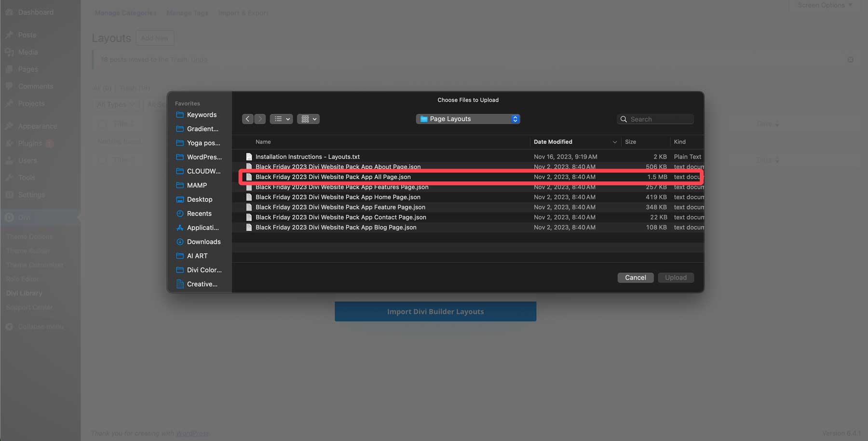
Task: Select the Feature Page.json file
Action: (x=468, y=207)
